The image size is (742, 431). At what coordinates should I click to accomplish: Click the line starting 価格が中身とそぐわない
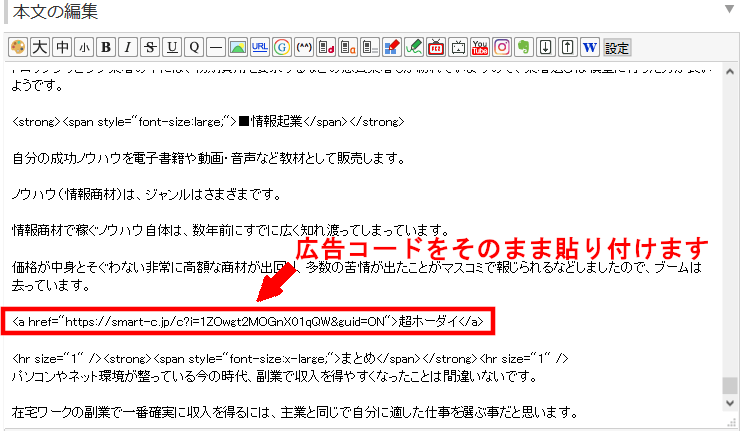357,267
